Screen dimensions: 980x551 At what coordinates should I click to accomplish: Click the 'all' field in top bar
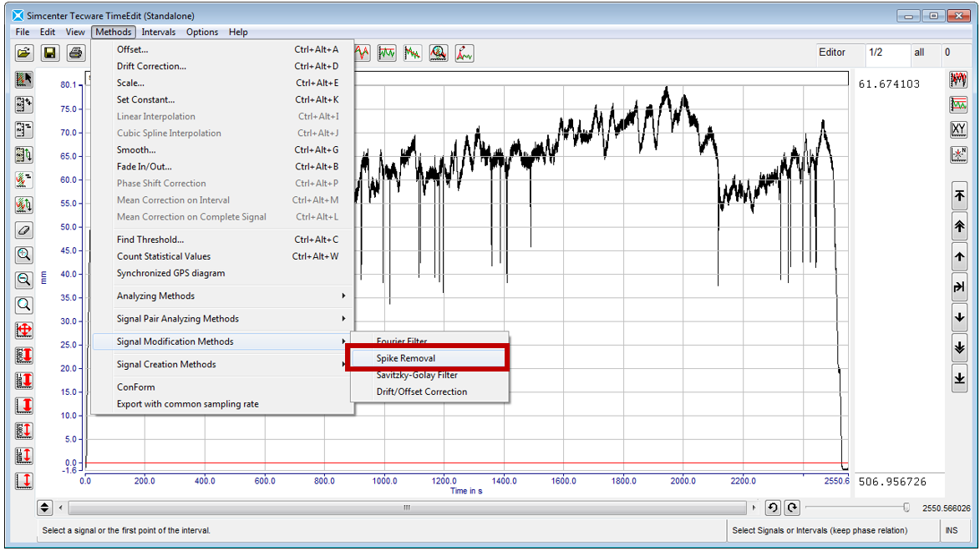point(926,53)
